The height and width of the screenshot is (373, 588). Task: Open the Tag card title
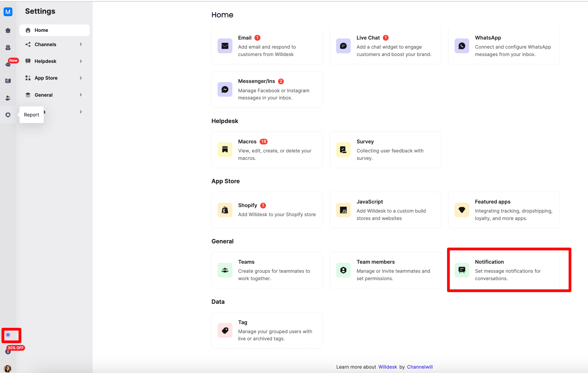[x=243, y=322]
